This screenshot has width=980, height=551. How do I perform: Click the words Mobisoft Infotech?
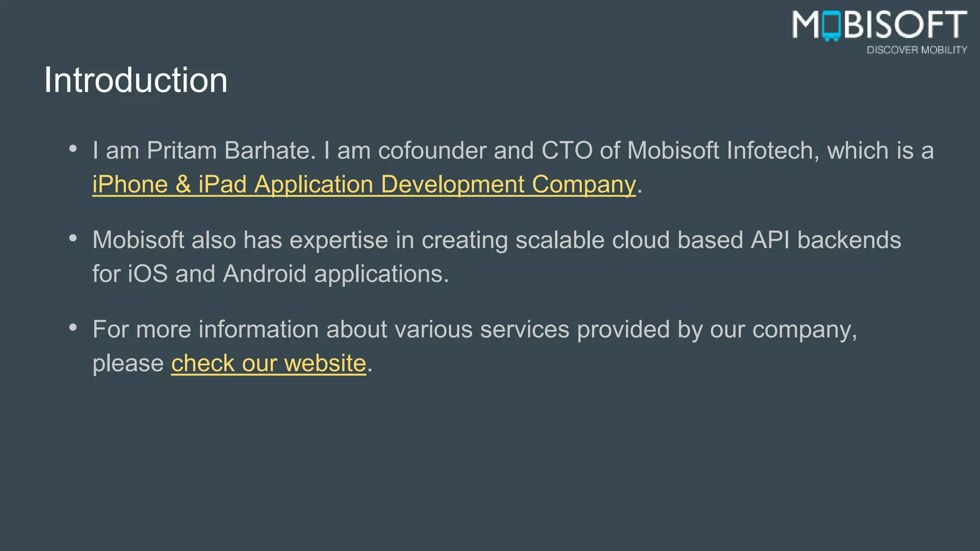tap(720, 151)
